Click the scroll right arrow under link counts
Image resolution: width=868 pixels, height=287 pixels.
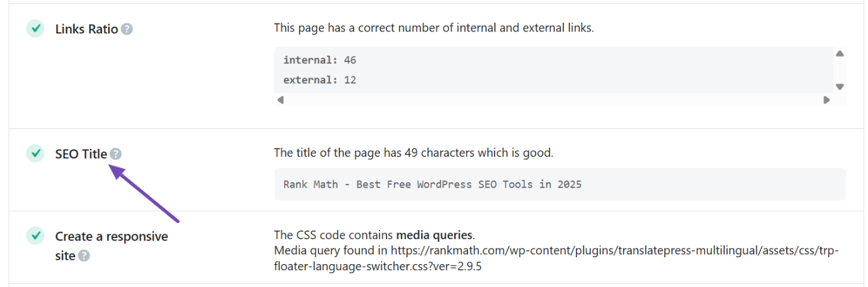click(x=826, y=100)
